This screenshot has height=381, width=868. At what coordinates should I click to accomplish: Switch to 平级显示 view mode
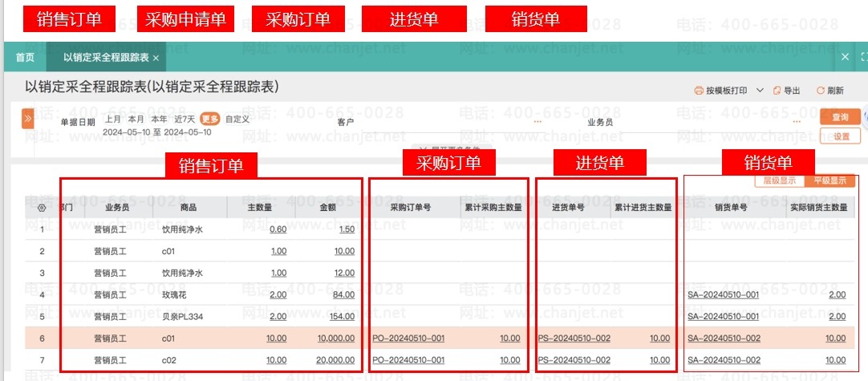tap(829, 180)
